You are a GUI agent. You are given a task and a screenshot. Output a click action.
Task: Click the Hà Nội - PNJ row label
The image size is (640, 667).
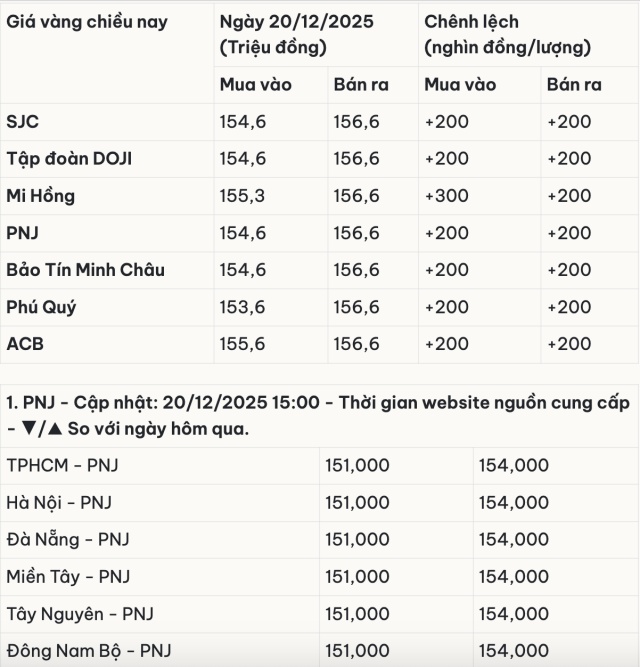click(56, 502)
